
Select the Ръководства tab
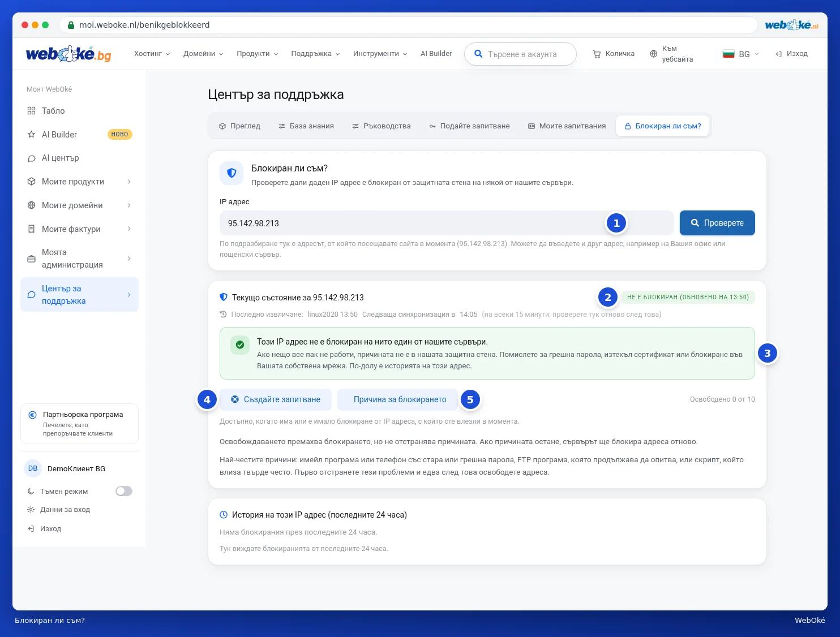(x=381, y=126)
